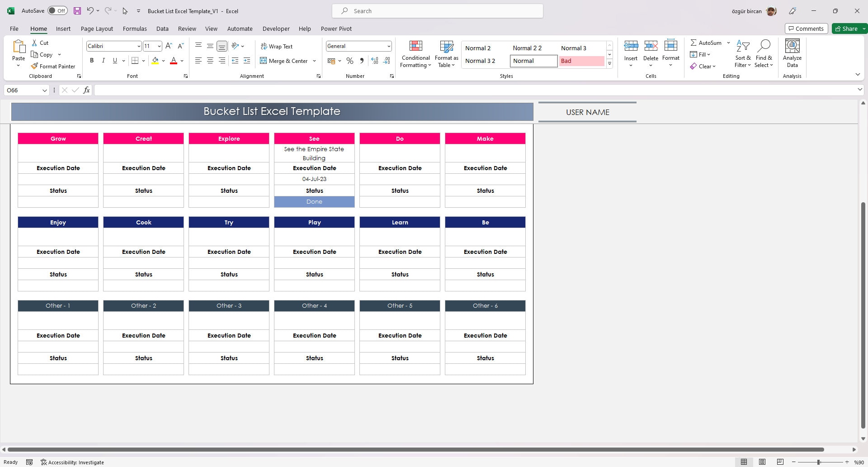868x467 pixels.
Task: Click inside the formula bar
Action: pos(316,90)
